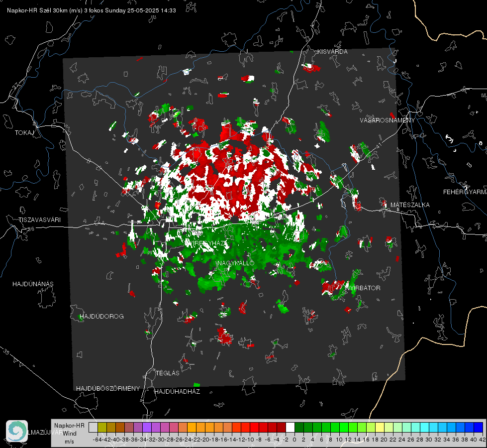487x448 pixels.
Task: Click the NAGYKÁLLÓ town label
Action: [x=236, y=263]
